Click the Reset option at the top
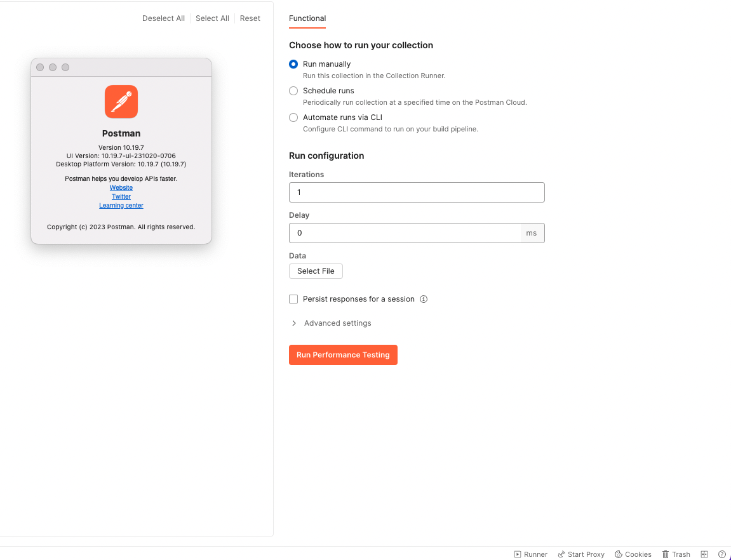 (x=250, y=18)
